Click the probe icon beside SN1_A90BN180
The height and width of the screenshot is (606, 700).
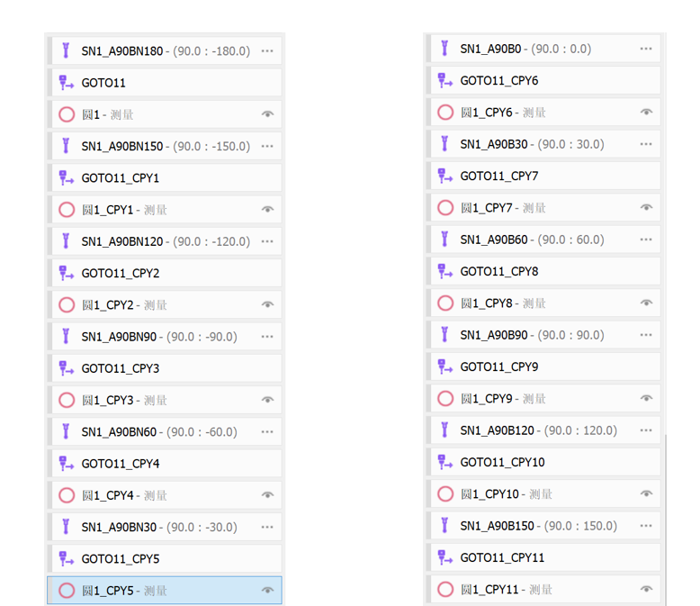[x=66, y=51]
